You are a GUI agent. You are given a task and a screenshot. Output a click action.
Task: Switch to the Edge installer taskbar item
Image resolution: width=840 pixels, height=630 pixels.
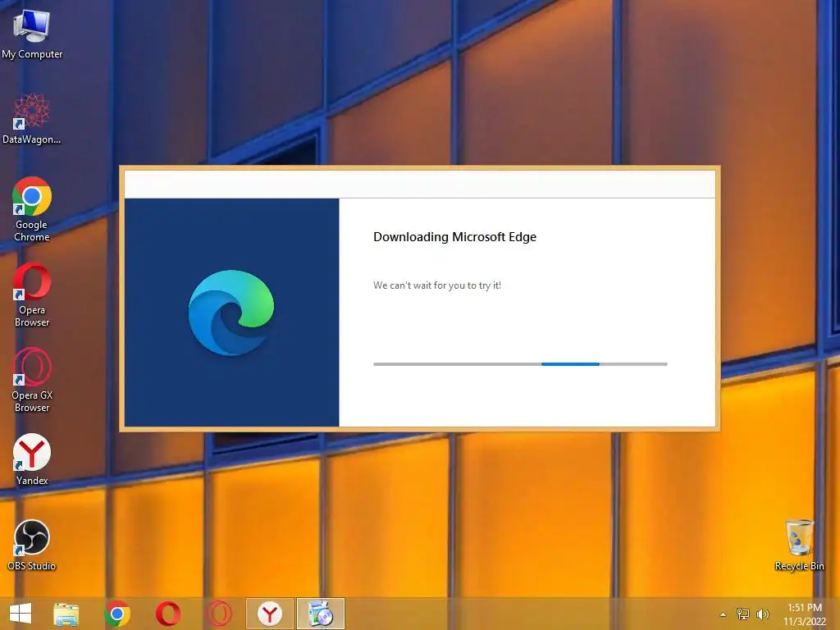coord(321,614)
